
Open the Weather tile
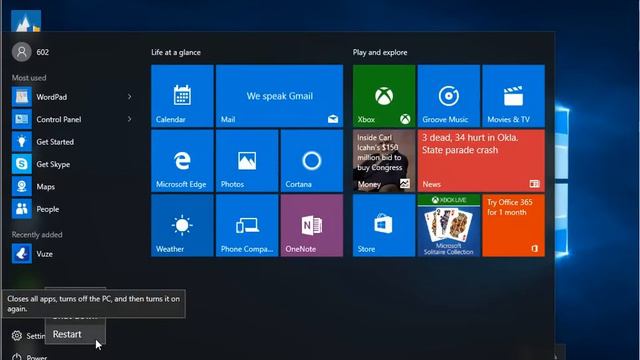click(182, 225)
